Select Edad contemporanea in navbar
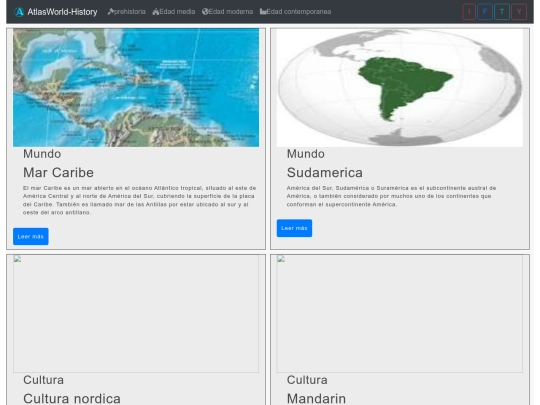 [295, 12]
